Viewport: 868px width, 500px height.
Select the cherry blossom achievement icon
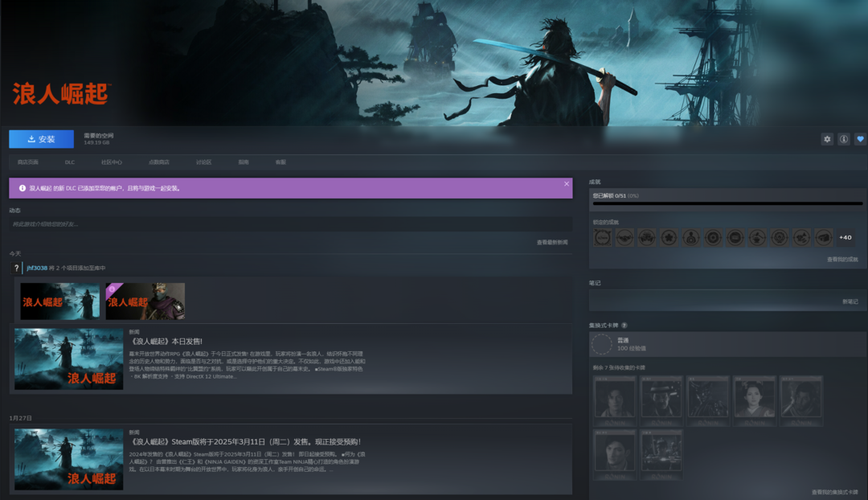coord(669,238)
